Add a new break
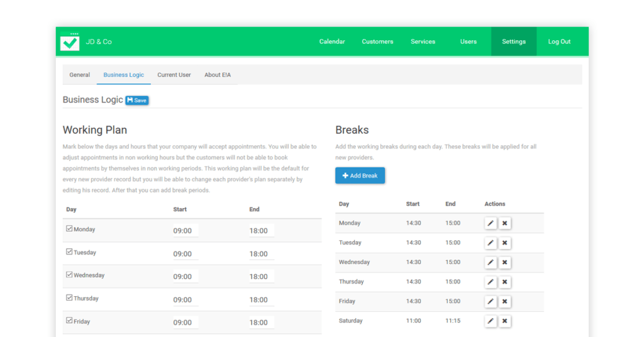Viewport: 644px width, 337px height. point(360,175)
